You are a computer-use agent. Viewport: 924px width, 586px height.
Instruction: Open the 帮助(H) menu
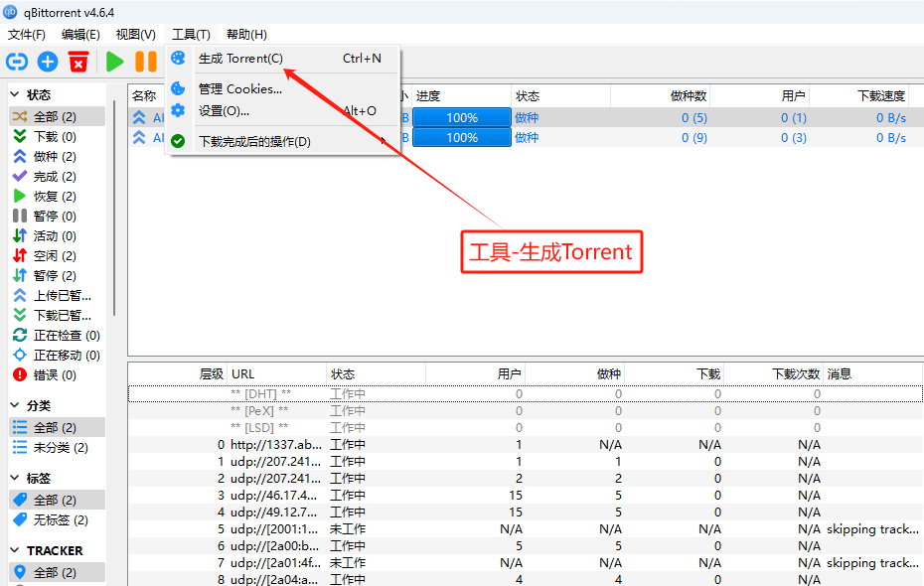(x=243, y=34)
